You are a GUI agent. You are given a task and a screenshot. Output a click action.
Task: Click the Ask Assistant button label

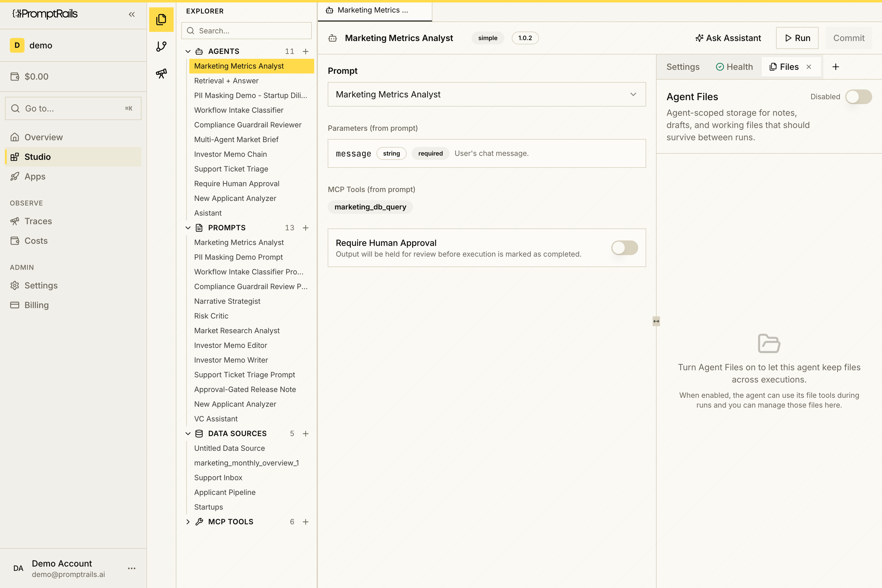(x=733, y=38)
